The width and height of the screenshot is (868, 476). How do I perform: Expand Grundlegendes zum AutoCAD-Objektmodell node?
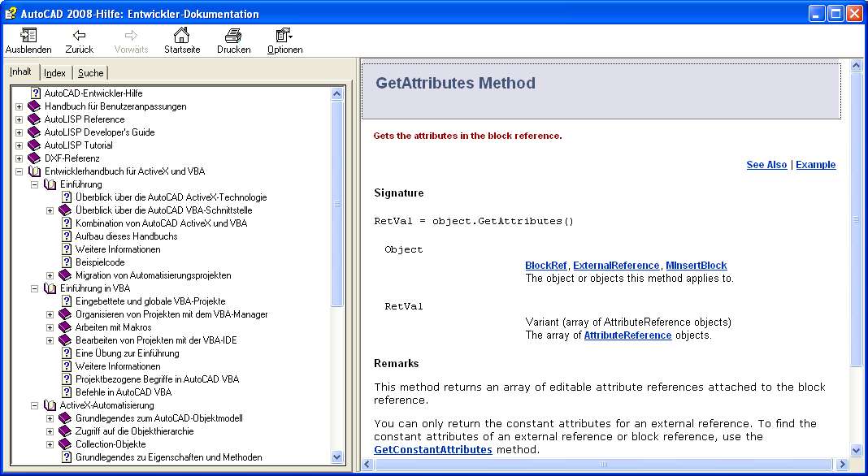pos(50,418)
